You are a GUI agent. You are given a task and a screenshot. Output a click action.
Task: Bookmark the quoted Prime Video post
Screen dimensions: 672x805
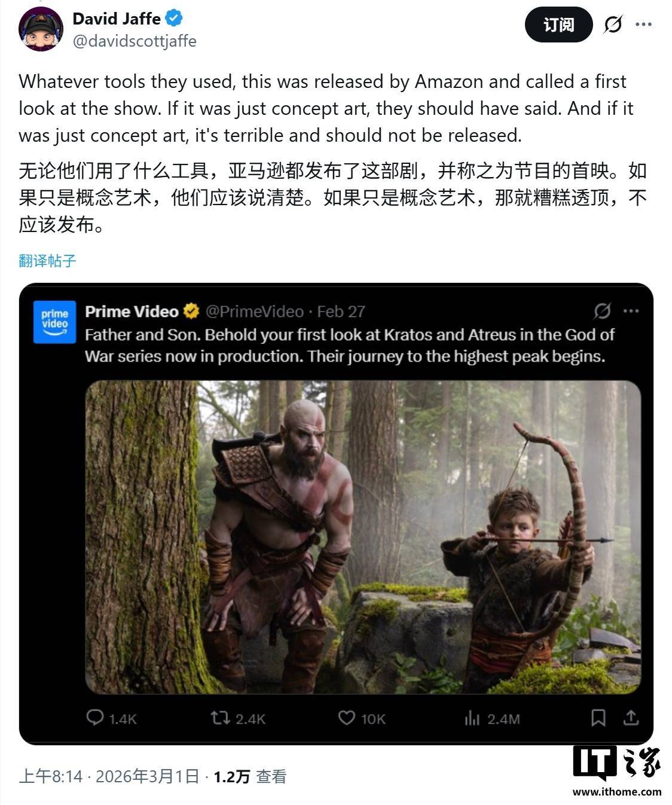pyautogui.click(x=598, y=717)
